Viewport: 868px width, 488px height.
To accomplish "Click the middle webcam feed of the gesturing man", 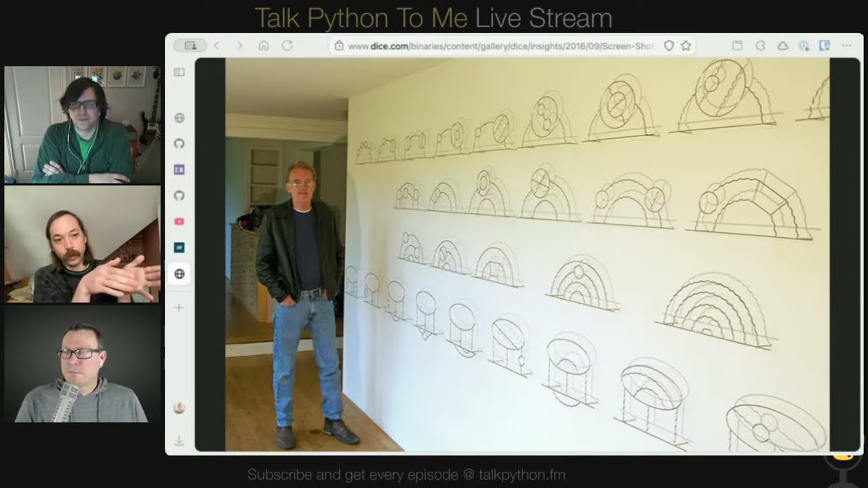I will [x=82, y=244].
